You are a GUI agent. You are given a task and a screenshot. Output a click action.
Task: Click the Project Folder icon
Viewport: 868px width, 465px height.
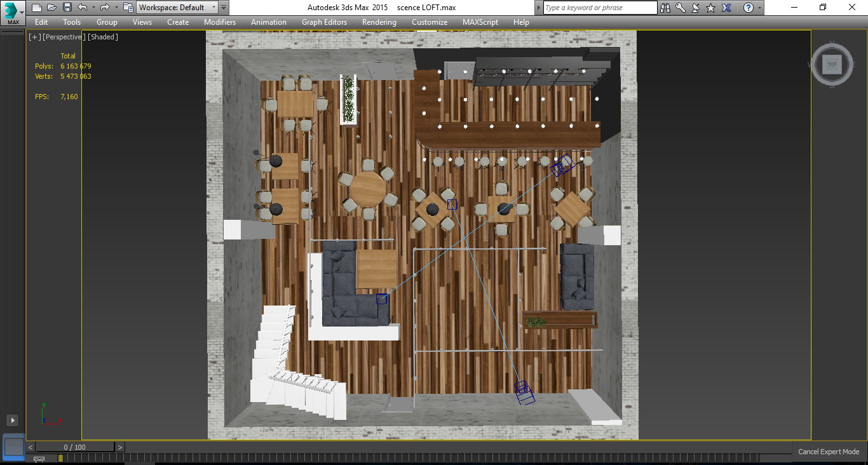pos(128,8)
